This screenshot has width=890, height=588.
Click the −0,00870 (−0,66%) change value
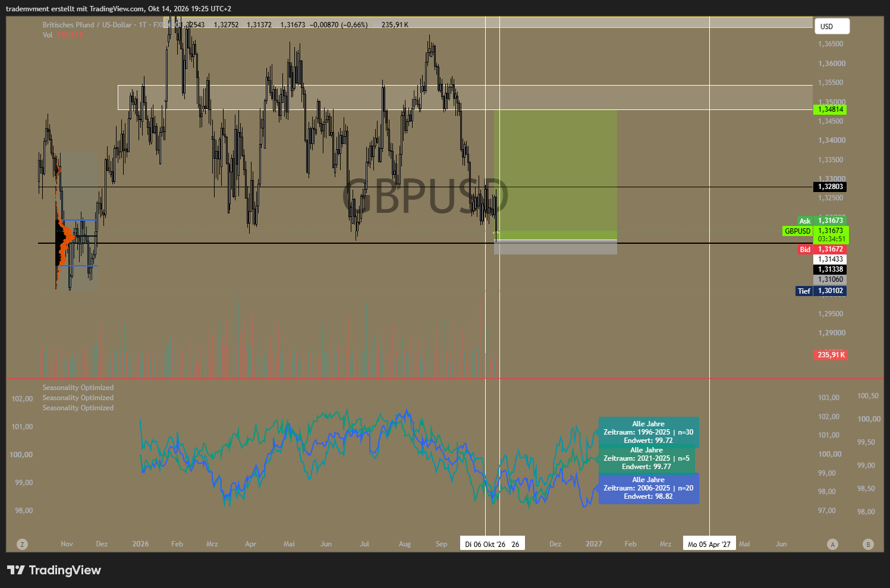click(x=339, y=25)
